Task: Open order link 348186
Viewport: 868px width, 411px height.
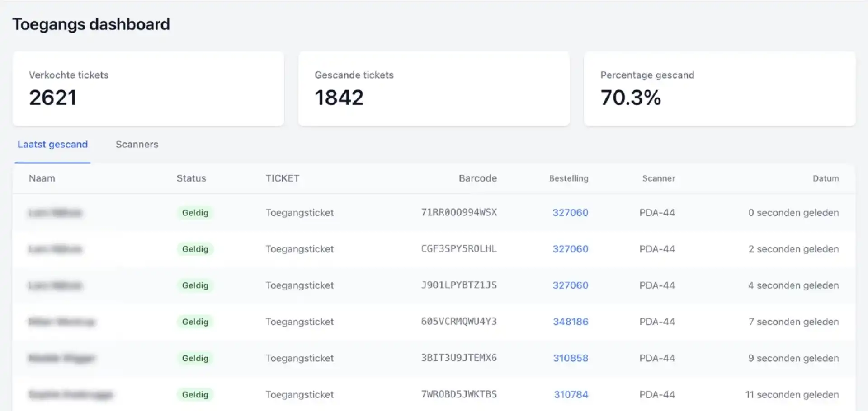Action: tap(571, 322)
